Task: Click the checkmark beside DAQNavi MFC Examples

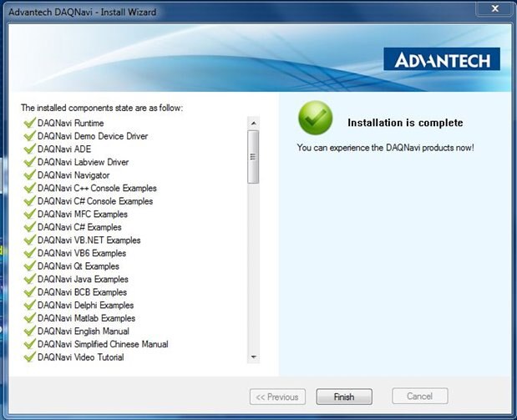Action: (x=29, y=214)
